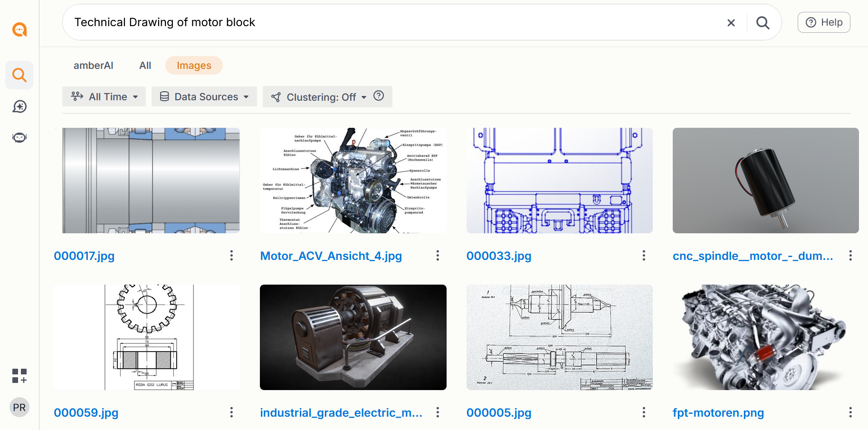Image resolution: width=868 pixels, height=430 pixels.
Task: Open the 000033.jpg file link
Action: pyautogui.click(x=499, y=256)
